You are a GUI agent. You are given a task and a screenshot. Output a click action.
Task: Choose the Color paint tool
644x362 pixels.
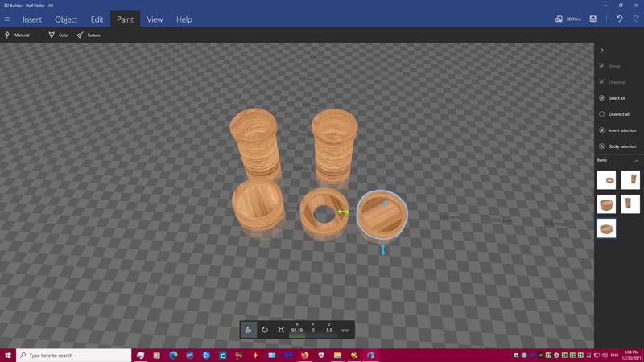[x=59, y=35]
